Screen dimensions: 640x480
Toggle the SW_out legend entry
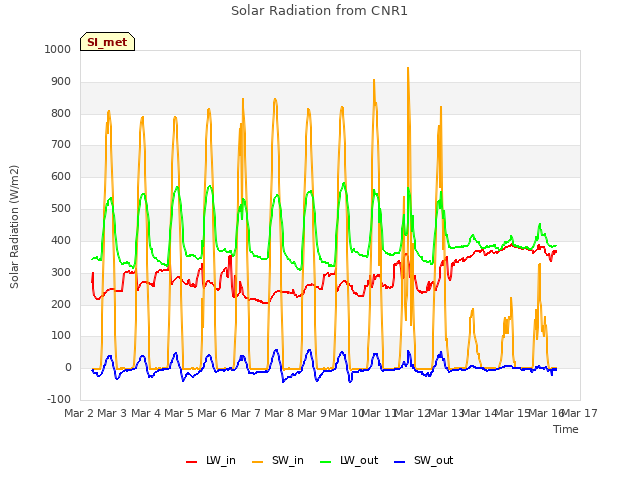[x=424, y=460]
